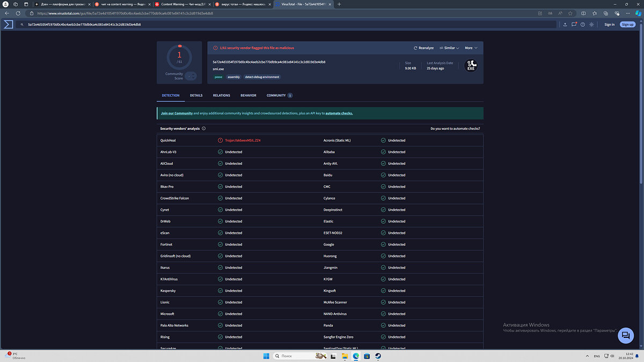The width and height of the screenshot is (644, 362).
Task: Click the Reanalyze button
Action: (423, 48)
